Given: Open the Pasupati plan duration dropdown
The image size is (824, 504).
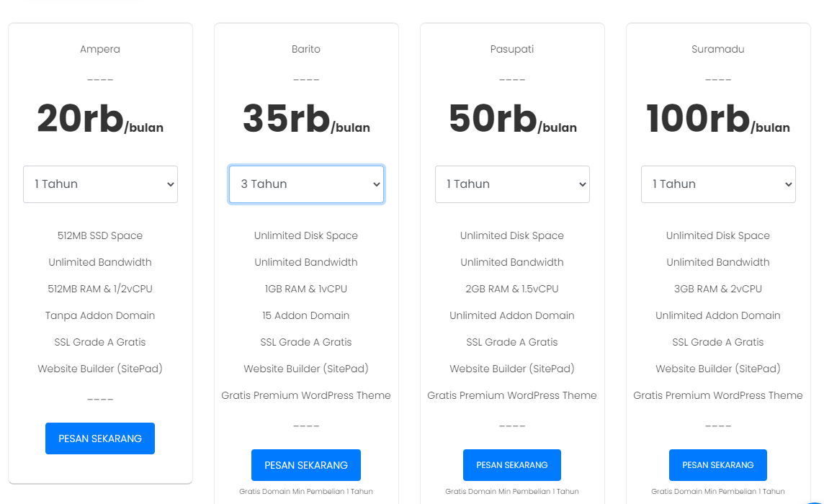Looking at the screenshot, I should coord(512,184).
